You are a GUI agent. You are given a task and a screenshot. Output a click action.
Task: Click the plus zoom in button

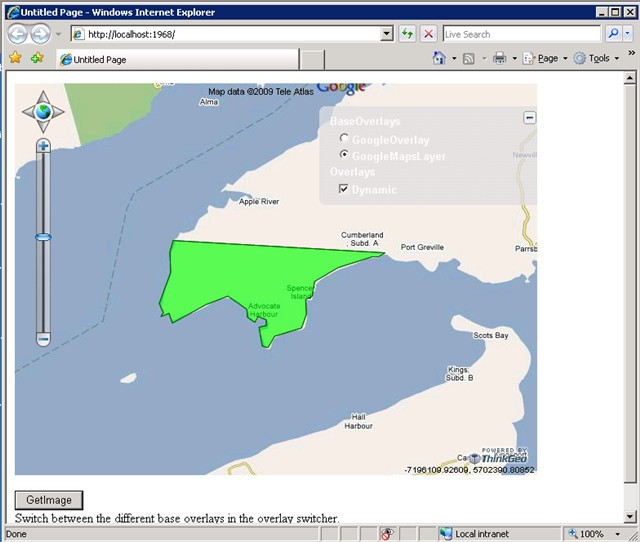click(x=43, y=145)
